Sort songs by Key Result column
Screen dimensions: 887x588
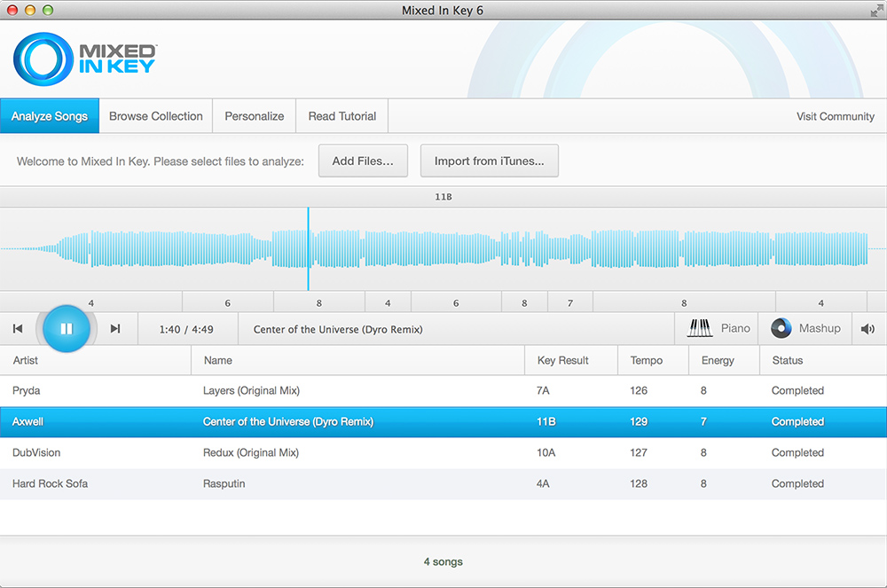563,360
